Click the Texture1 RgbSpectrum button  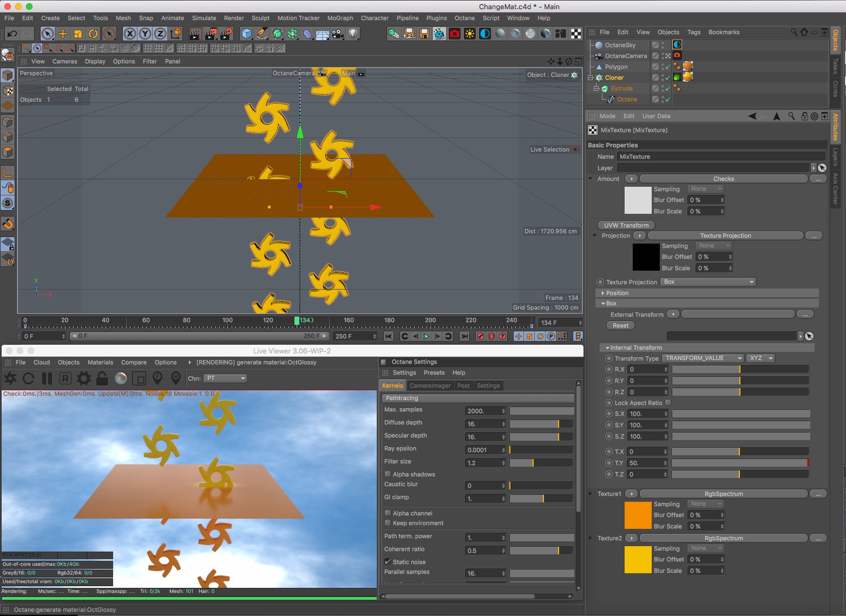[724, 494]
